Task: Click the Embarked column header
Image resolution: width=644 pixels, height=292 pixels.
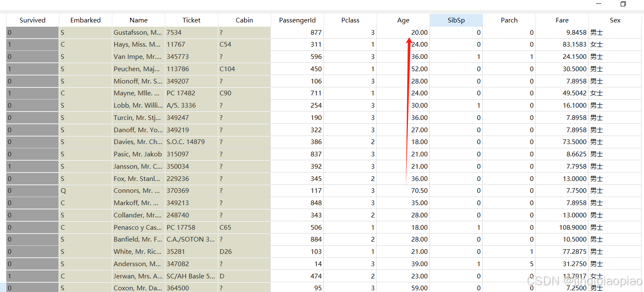Action: [x=86, y=20]
